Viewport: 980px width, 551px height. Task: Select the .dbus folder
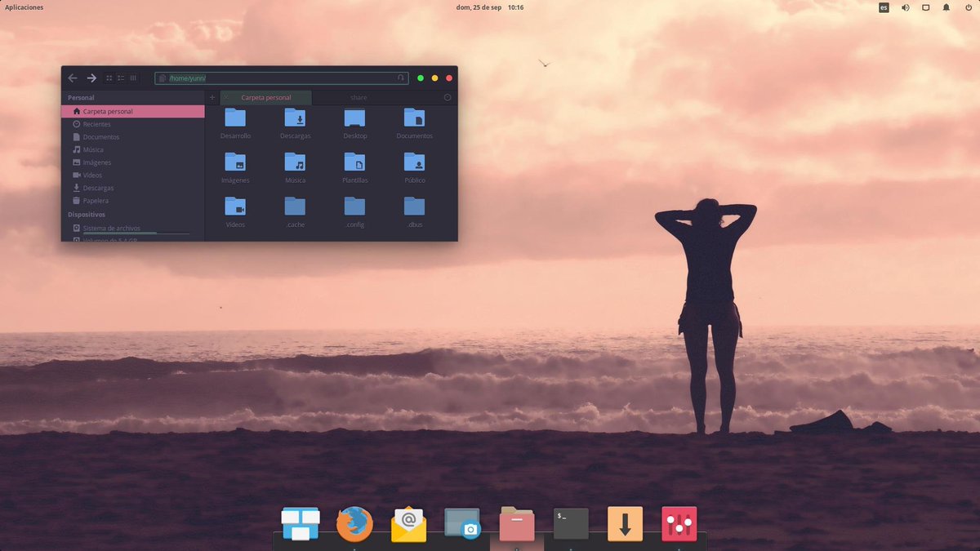(414, 211)
